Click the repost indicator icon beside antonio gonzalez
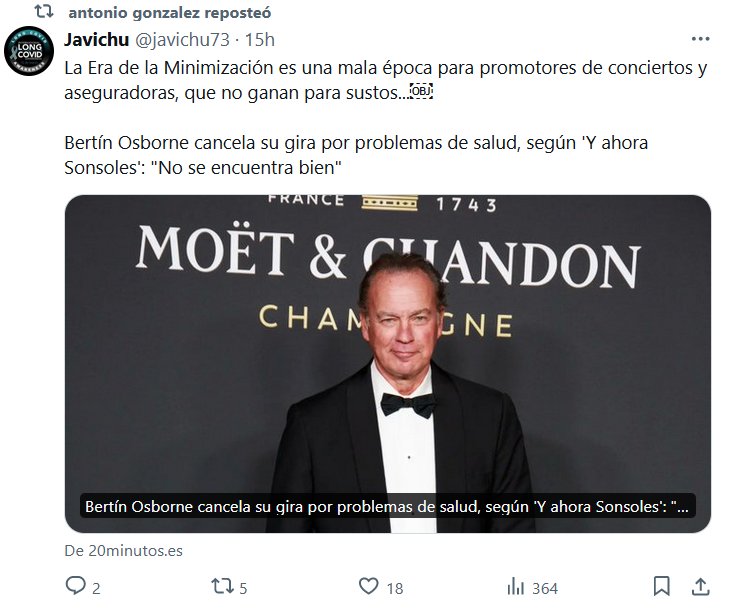Image resolution: width=732 pixels, height=614 pixels. (44, 11)
